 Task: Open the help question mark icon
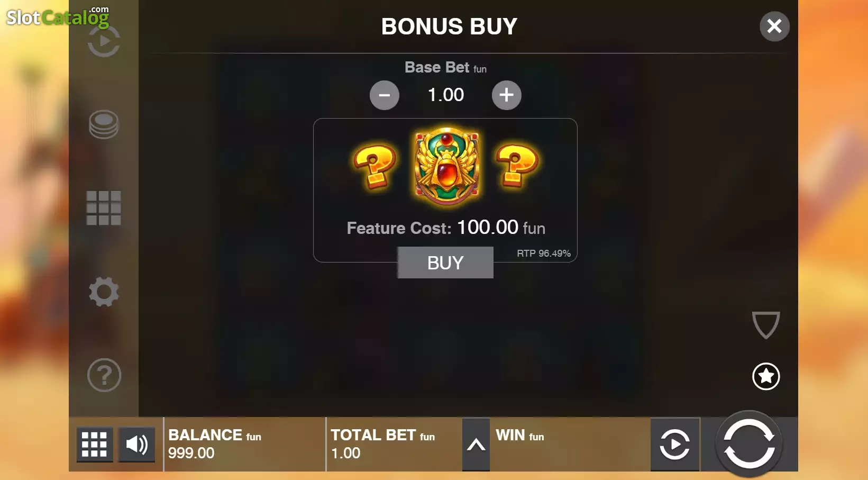click(104, 375)
